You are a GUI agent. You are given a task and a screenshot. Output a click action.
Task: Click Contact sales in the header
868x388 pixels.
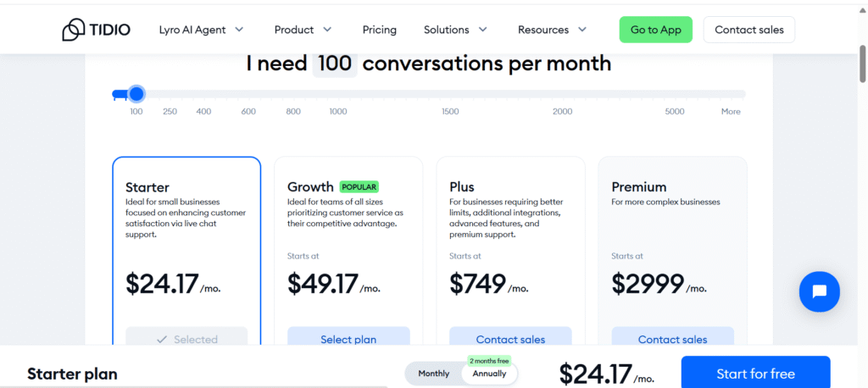pyautogui.click(x=748, y=30)
